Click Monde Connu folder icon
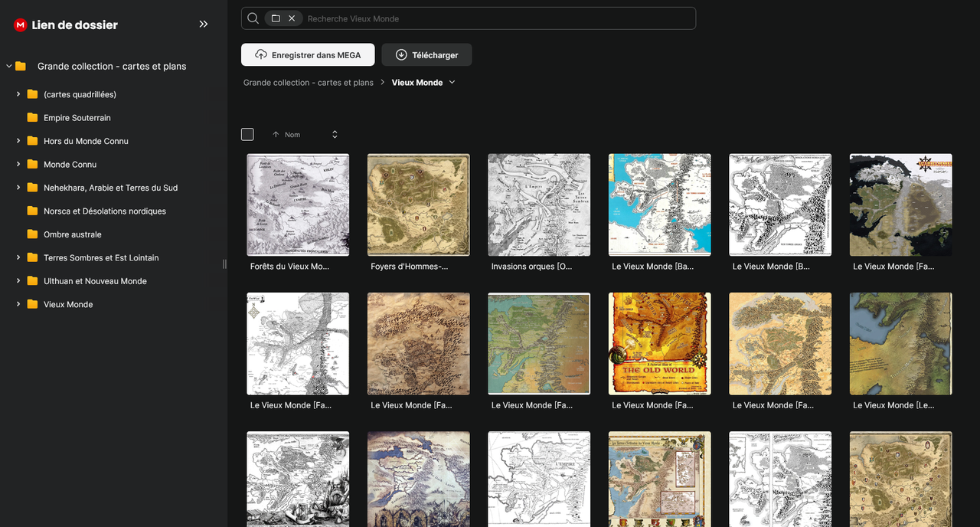 pyautogui.click(x=32, y=164)
